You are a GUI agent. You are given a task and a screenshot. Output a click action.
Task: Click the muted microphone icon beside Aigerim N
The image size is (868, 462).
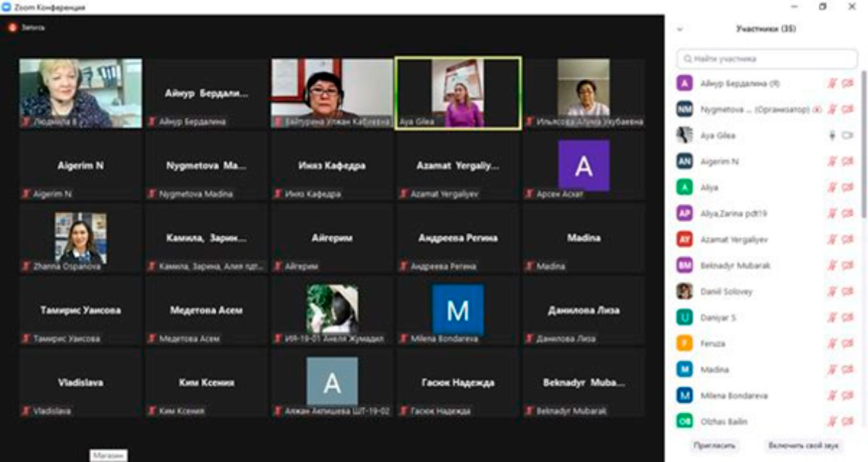(x=833, y=161)
